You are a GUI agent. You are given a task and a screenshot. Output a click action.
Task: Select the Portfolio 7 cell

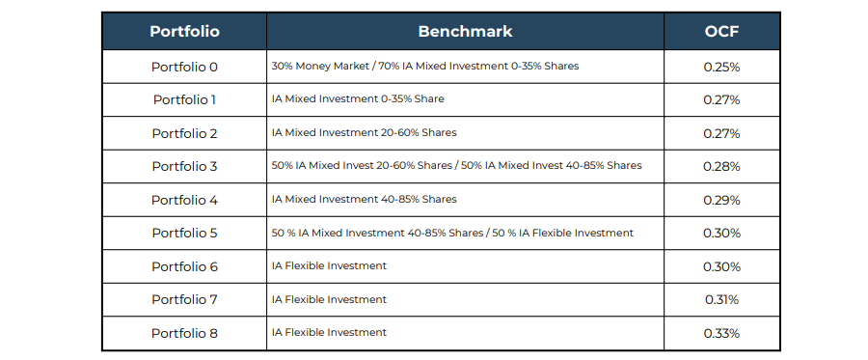184,299
